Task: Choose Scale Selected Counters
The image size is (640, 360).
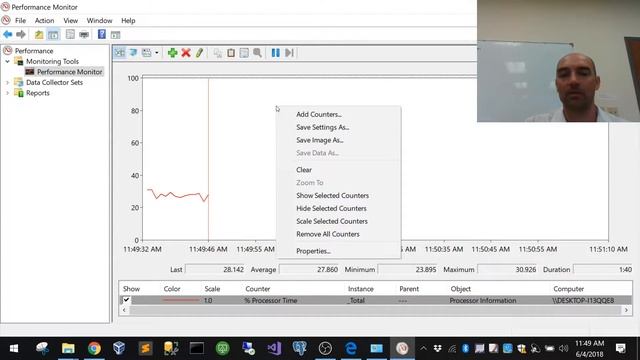Action: point(332,221)
